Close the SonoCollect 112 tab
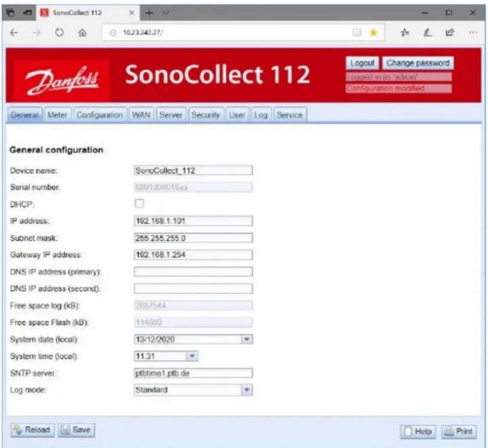Viewport: 488px width, 448px height. point(132,13)
